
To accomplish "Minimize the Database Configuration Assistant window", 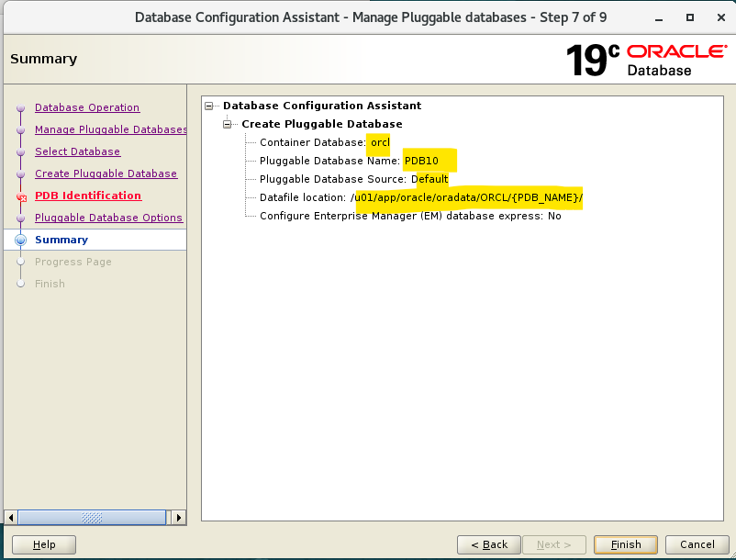I will click(x=659, y=17).
